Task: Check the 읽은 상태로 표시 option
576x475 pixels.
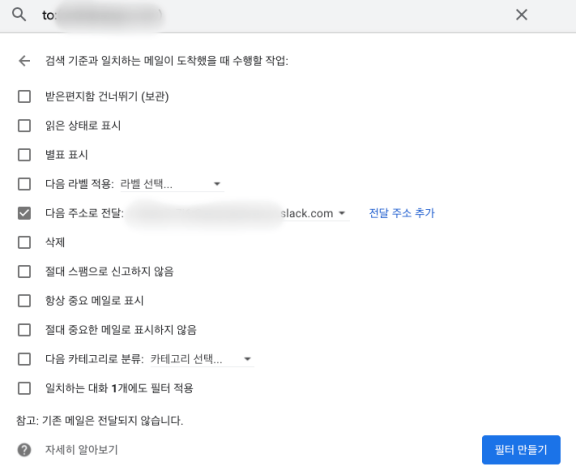Action: pyautogui.click(x=24, y=126)
